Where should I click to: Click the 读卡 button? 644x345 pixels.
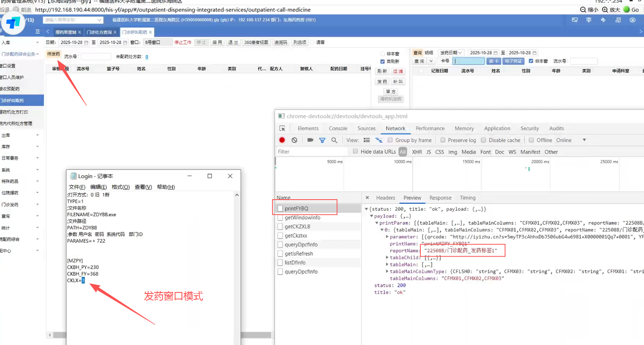click(x=493, y=61)
